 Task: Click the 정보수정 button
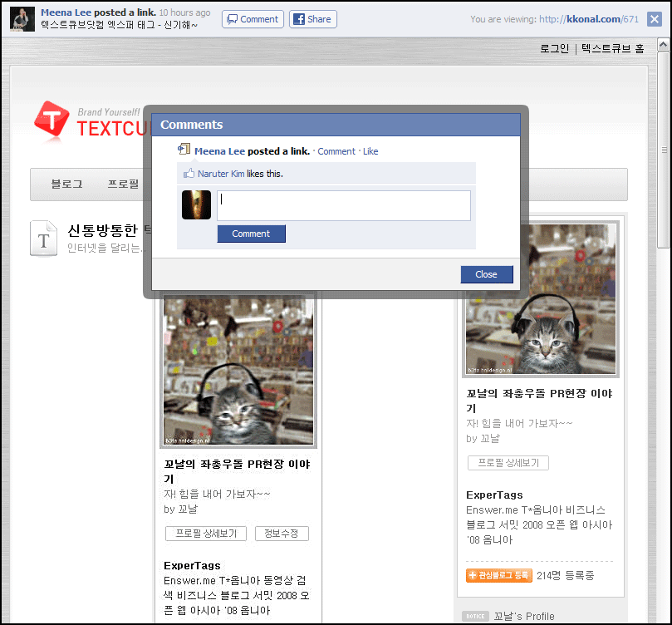coord(282,534)
